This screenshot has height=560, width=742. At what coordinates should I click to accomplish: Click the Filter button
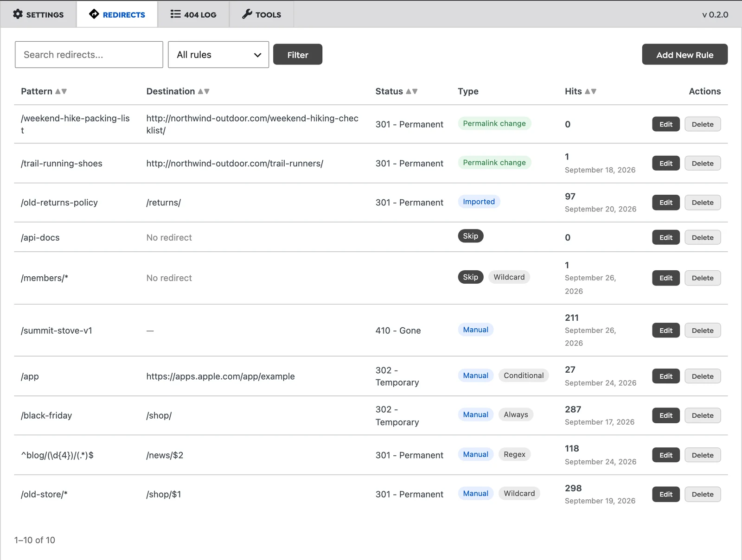pyautogui.click(x=298, y=55)
